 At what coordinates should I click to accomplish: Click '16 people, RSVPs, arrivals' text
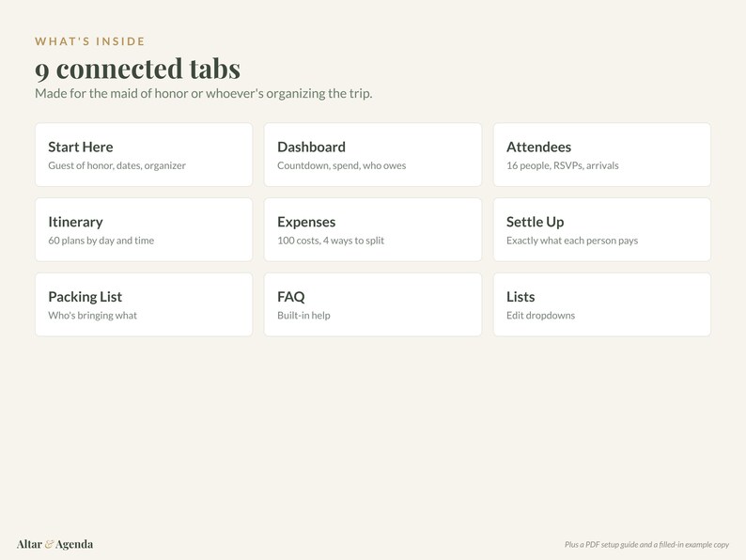point(563,165)
